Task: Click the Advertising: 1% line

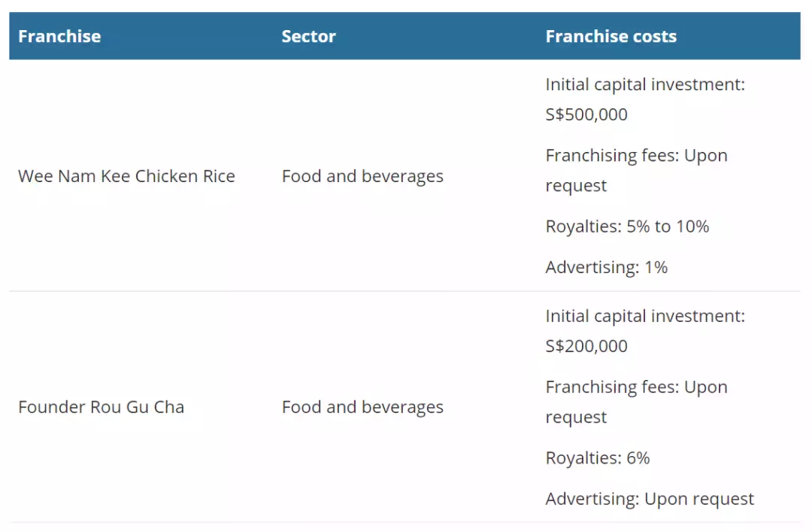Action: tap(606, 267)
